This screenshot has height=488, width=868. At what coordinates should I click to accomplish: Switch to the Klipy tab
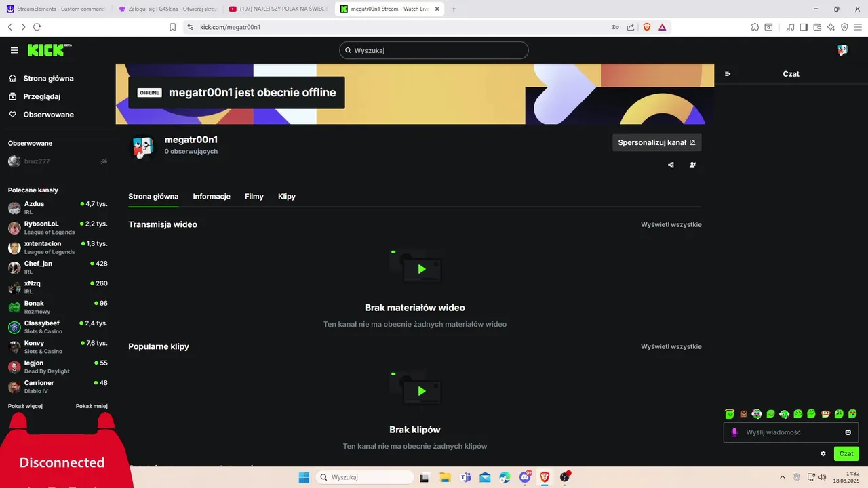(x=287, y=197)
